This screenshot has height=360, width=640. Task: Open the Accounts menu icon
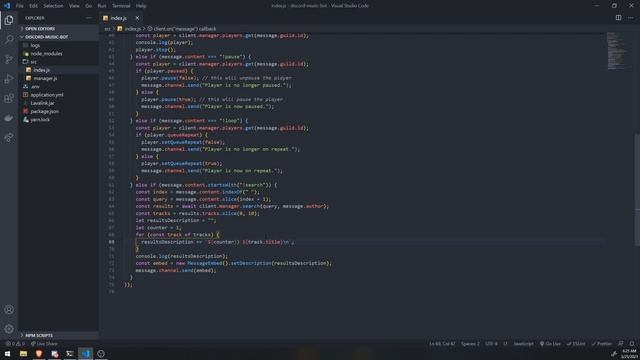9,309
